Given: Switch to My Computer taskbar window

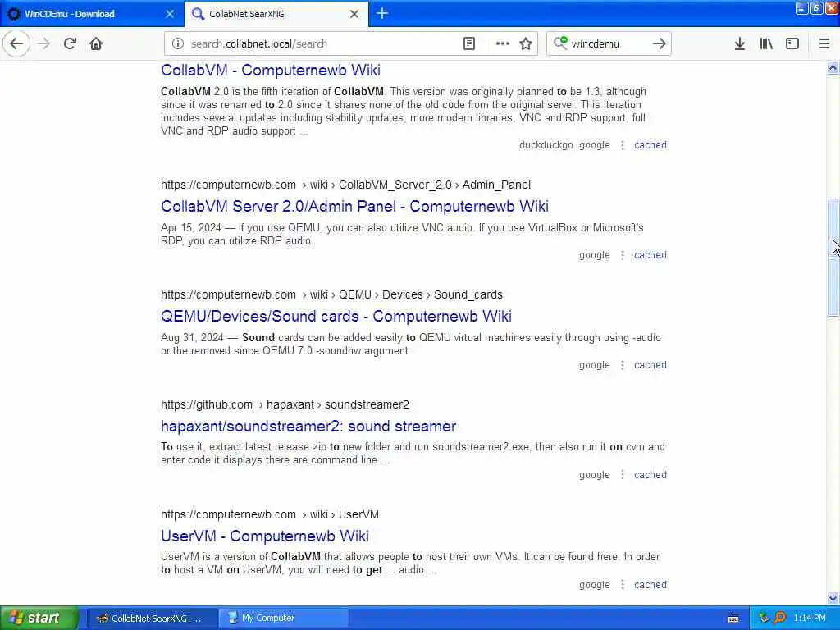Looking at the screenshot, I should (x=284, y=619).
